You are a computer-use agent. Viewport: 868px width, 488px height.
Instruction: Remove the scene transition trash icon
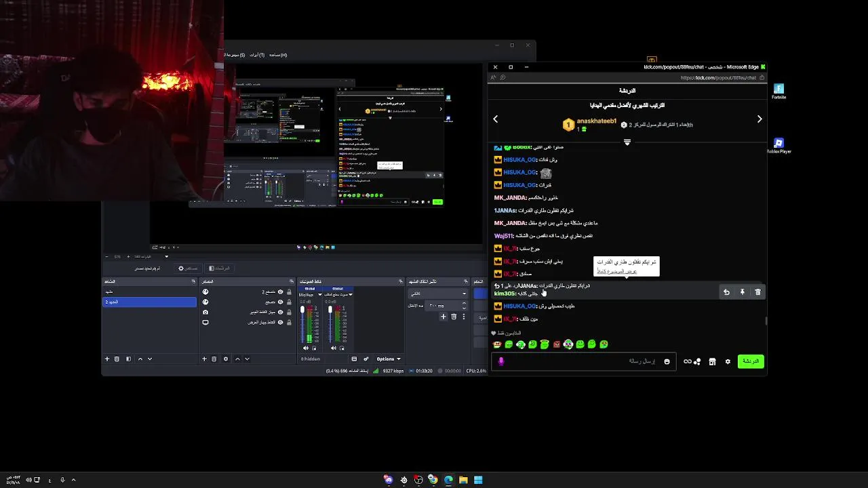tap(454, 317)
